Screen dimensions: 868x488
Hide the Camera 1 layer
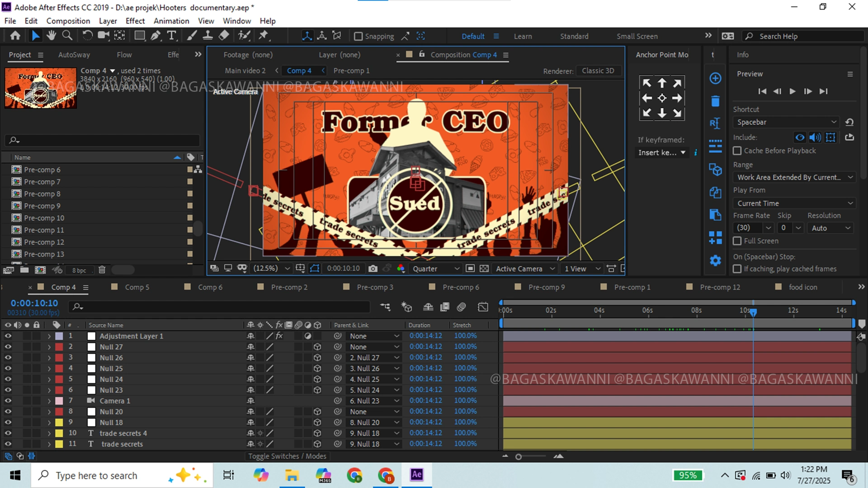pyautogui.click(x=8, y=401)
